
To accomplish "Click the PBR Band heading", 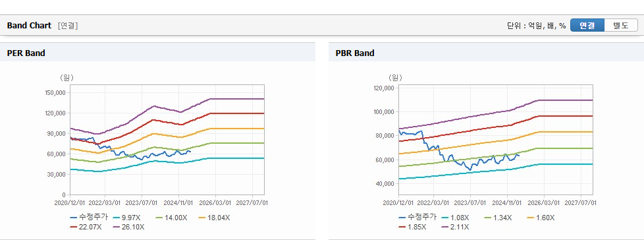I will click(x=355, y=53).
